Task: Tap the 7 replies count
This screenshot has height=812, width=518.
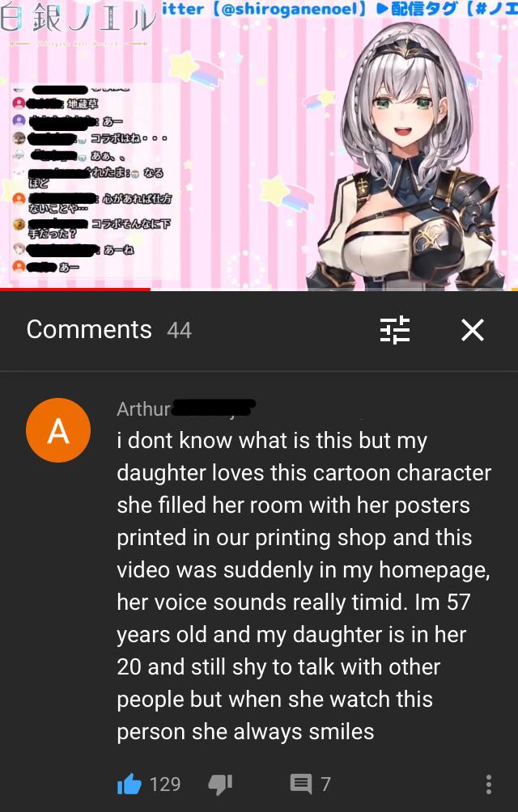Action: (x=325, y=784)
